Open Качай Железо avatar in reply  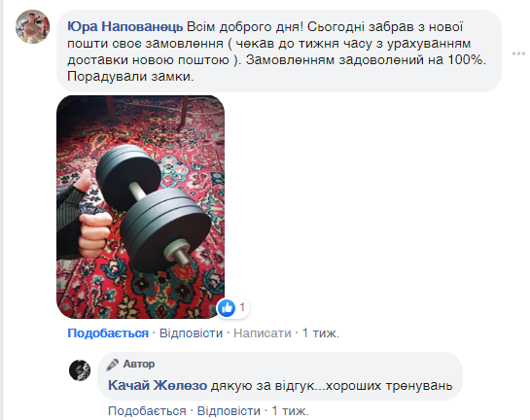pos(80,370)
